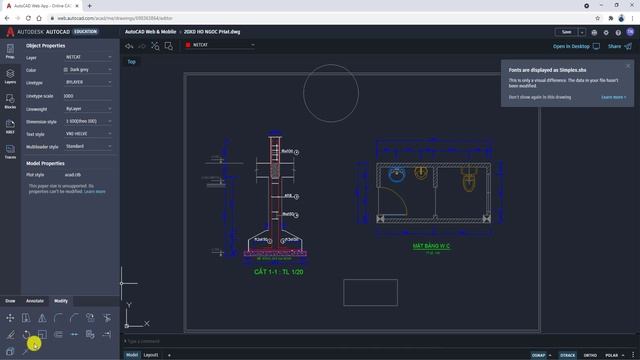This screenshot has height=360, width=640.
Task: Expand the Text style dropdown
Action: 88,134
